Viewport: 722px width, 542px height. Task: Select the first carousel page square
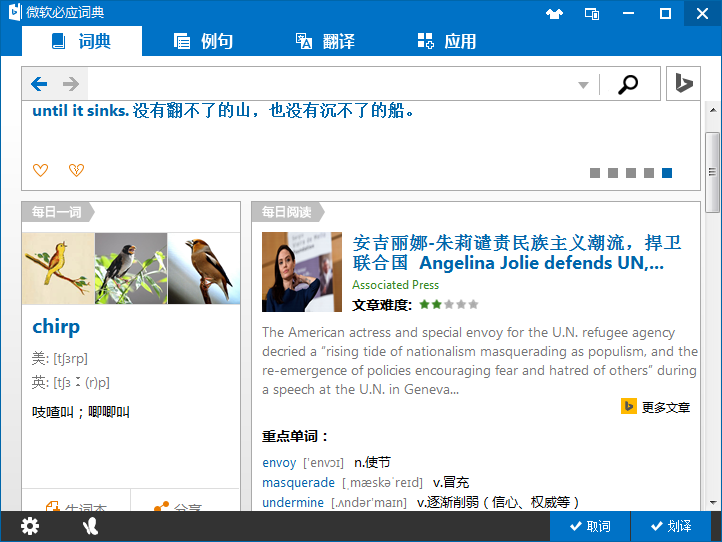[x=595, y=173]
